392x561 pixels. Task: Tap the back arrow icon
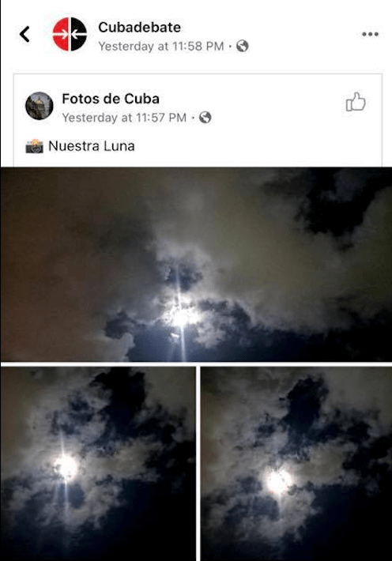pos(24,34)
